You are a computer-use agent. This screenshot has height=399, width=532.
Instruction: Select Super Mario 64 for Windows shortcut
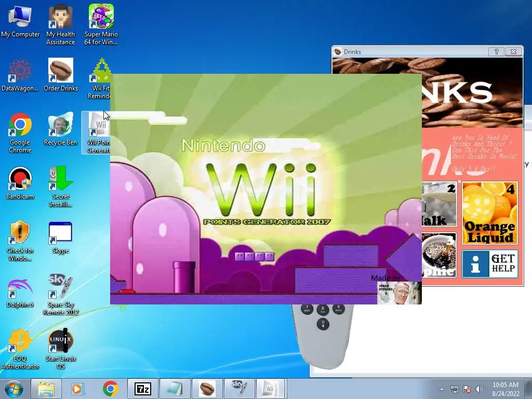tap(101, 24)
